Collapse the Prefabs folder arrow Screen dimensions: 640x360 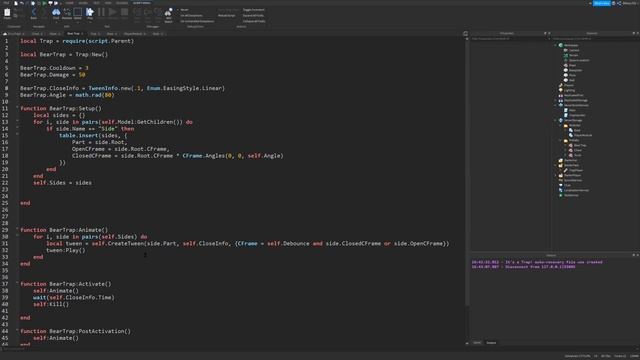click(x=561, y=140)
